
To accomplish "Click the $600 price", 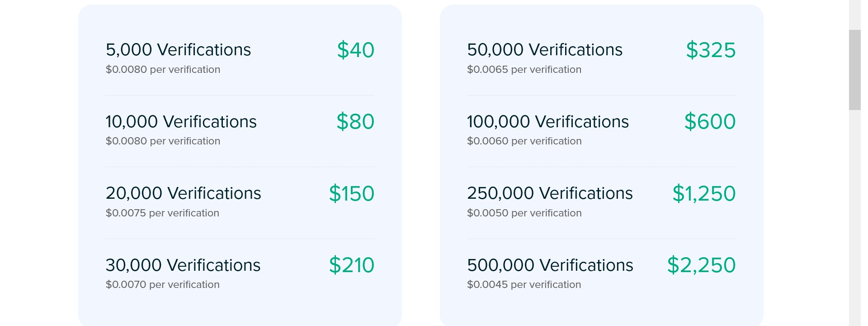I will (x=710, y=122).
